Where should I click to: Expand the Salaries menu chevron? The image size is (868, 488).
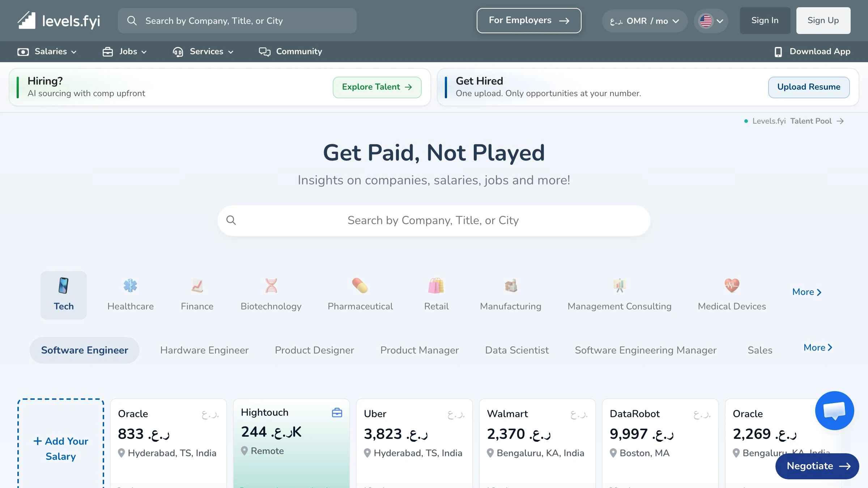click(x=74, y=52)
